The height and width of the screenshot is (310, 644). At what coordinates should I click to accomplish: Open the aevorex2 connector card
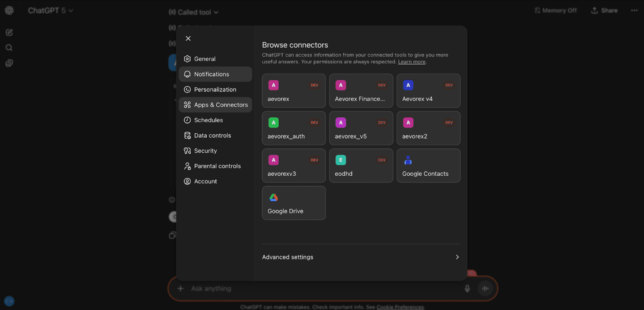[428, 128]
